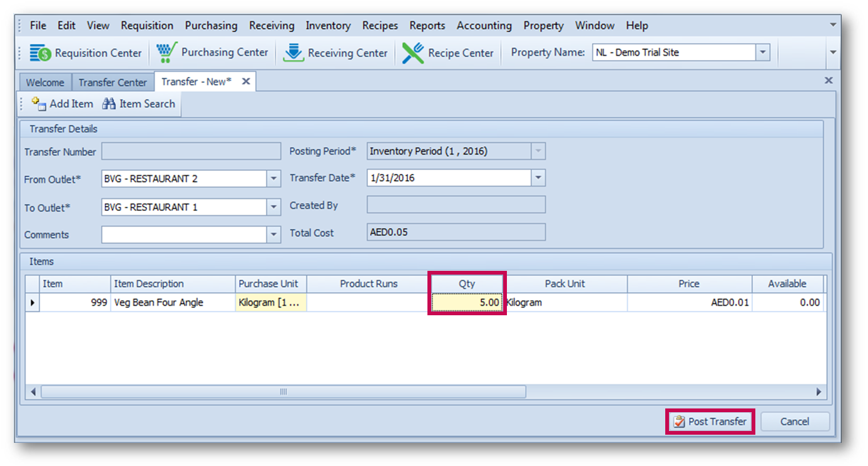Expand the To Outlet dropdown
Image resolution: width=868 pixels, height=466 pixels.
(273, 207)
